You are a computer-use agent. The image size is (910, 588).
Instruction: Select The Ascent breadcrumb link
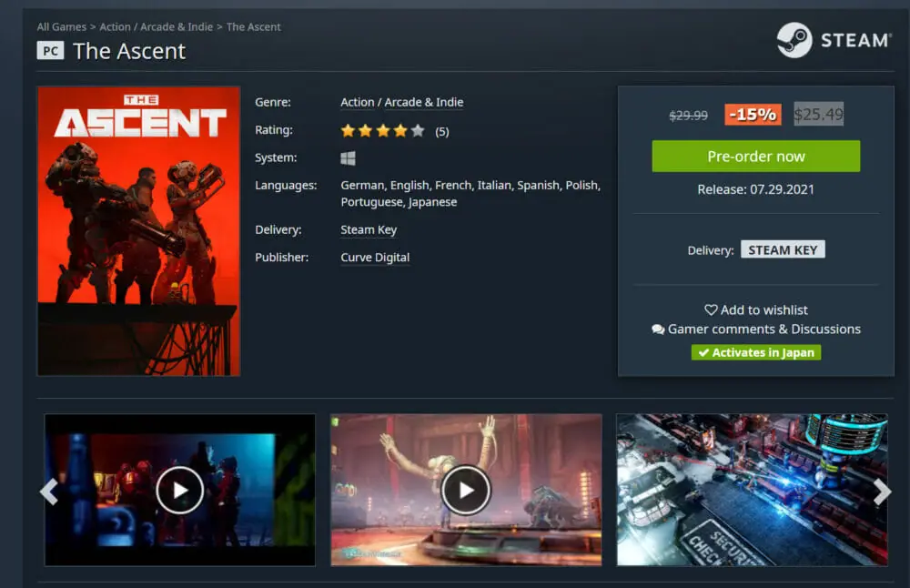[254, 27]
